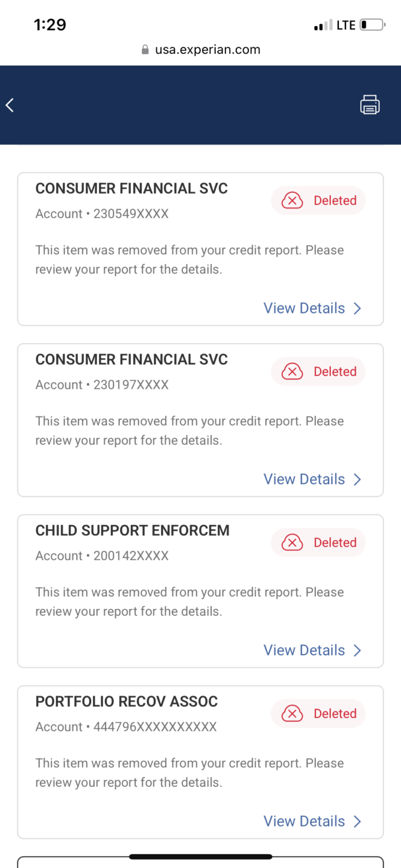Go back using the left arrow

tap(10, 105)
